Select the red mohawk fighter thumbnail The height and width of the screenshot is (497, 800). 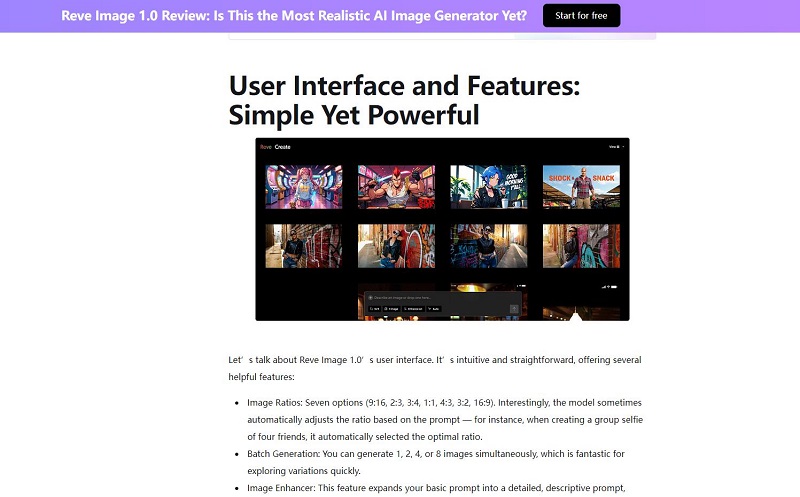click(x=395, y=187)
